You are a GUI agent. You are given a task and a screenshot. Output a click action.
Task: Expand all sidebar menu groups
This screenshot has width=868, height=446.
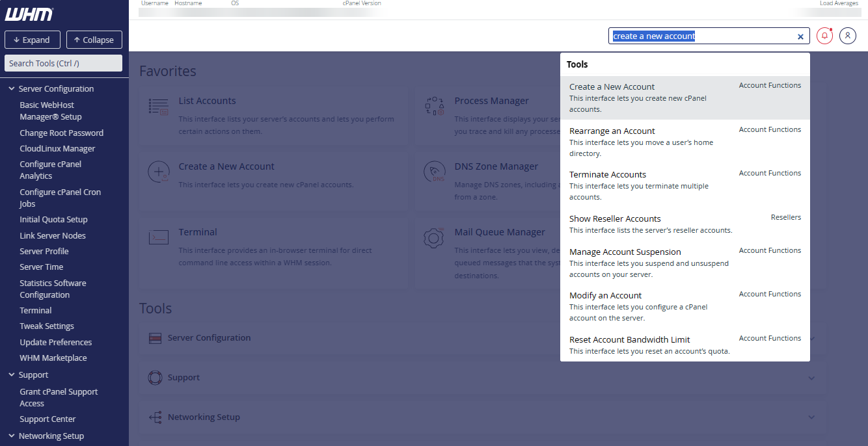32,40
